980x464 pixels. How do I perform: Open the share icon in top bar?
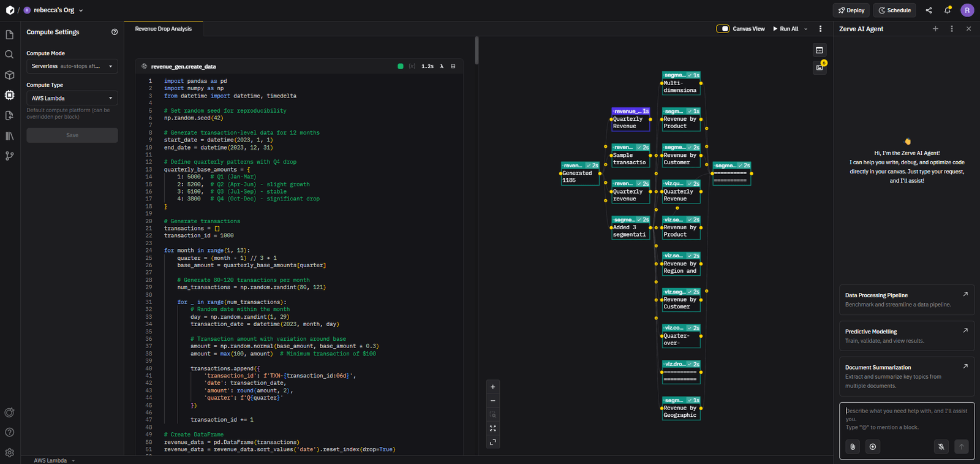[929, 10]
